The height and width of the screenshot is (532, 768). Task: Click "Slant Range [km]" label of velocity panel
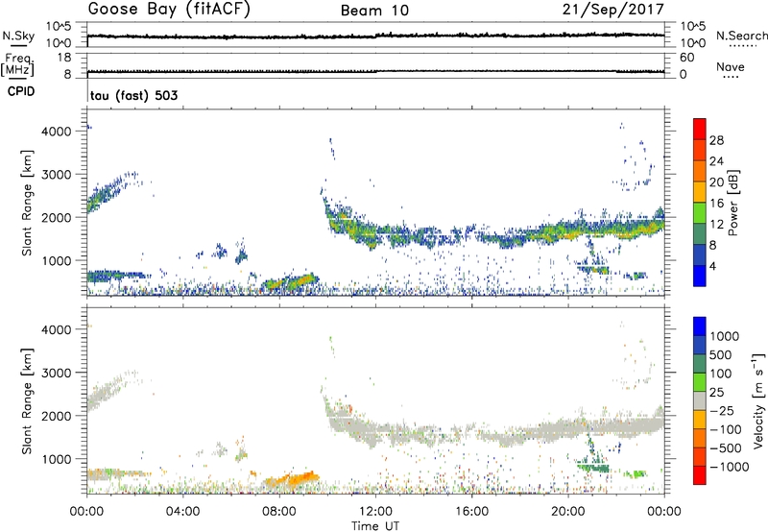coord(27,400)
